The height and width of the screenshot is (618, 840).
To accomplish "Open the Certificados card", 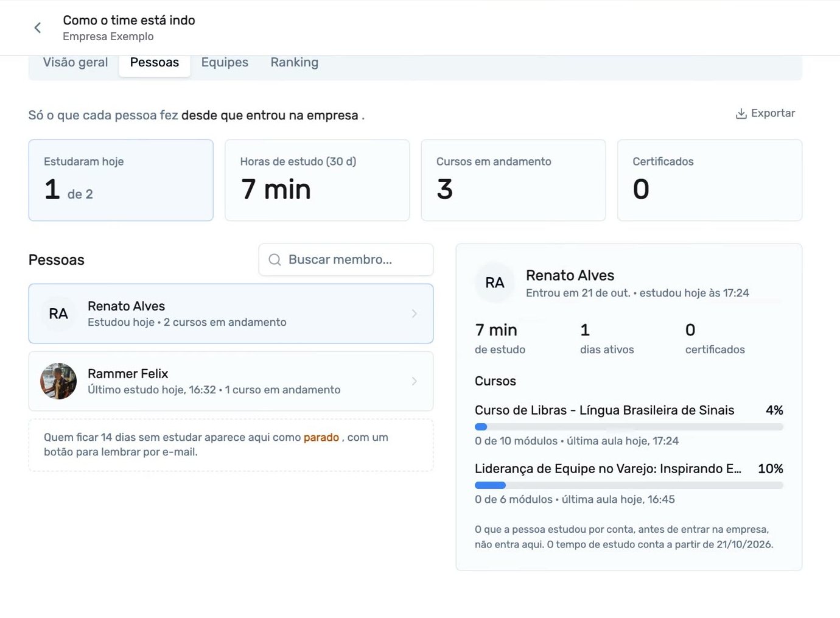I will 710,180.
